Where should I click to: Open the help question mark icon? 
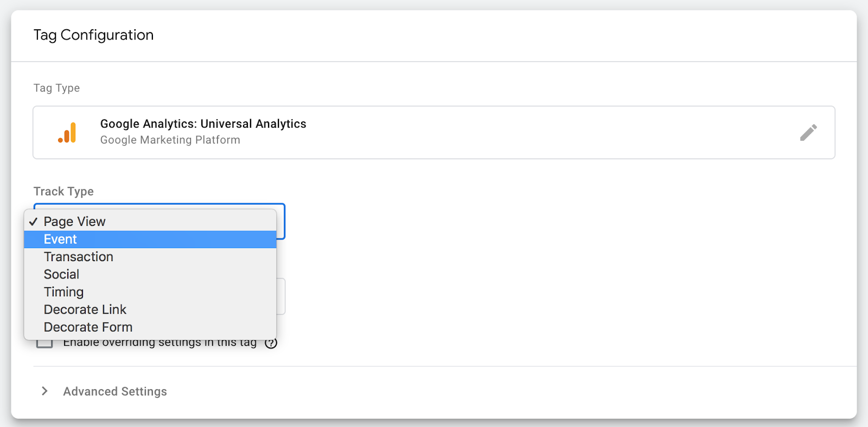[x=271, y=343]
